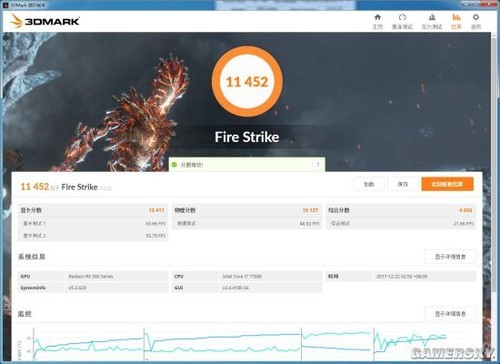Open the Home tab with house icon
This screenshot has height=364, width=500.
[377, 21]
